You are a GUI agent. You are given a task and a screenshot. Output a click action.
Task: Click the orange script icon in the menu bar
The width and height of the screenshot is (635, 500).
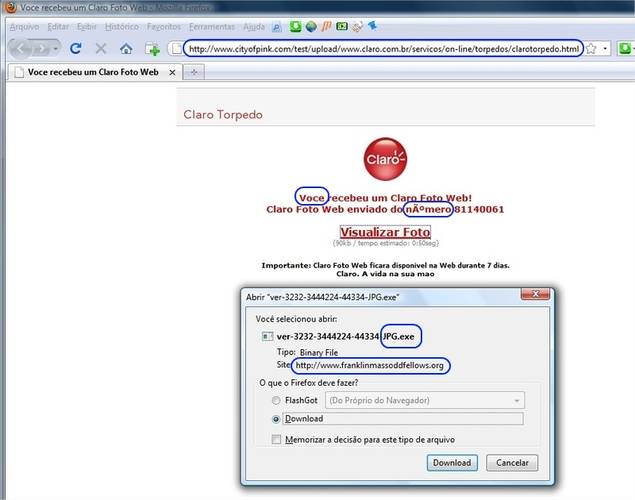point(326,27)
